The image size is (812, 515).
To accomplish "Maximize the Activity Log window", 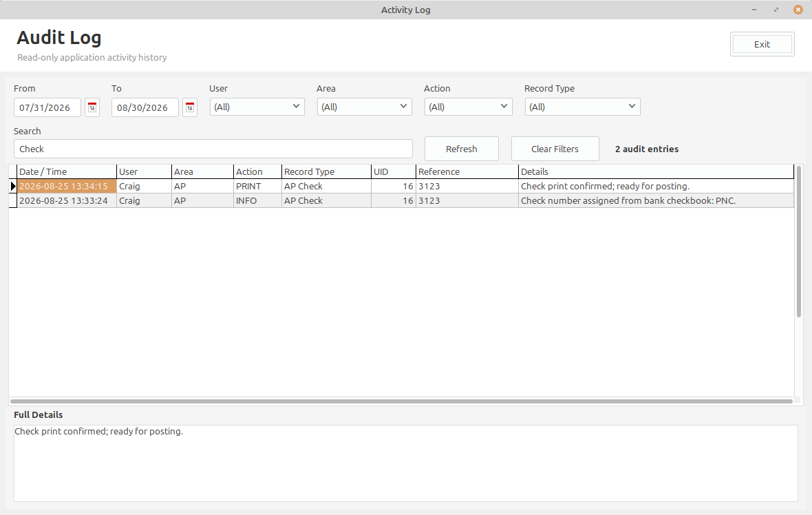I will (776, 10).
